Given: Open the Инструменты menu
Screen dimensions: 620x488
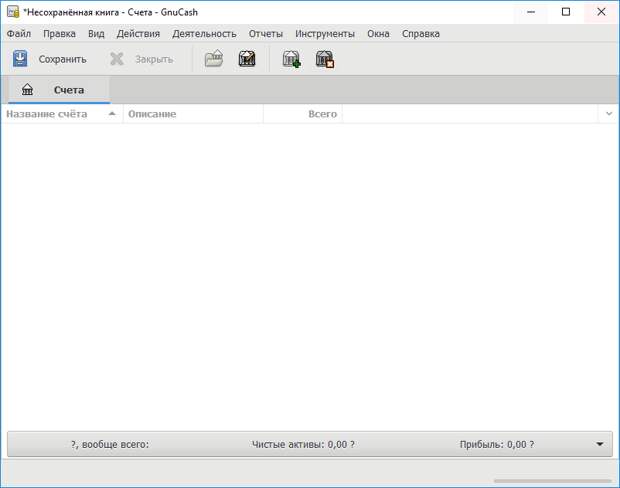Looking at the screenshot, I should click(x=325, y=34).
